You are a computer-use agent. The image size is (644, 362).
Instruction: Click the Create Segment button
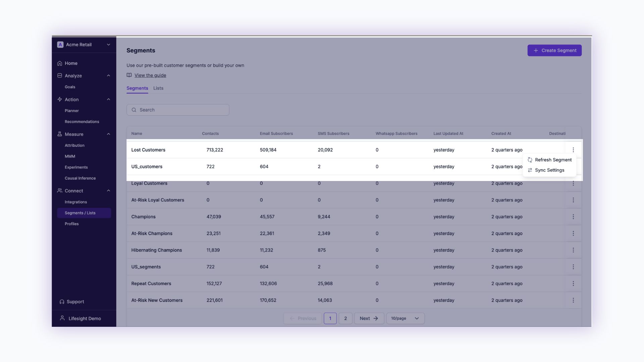(554, 51)
